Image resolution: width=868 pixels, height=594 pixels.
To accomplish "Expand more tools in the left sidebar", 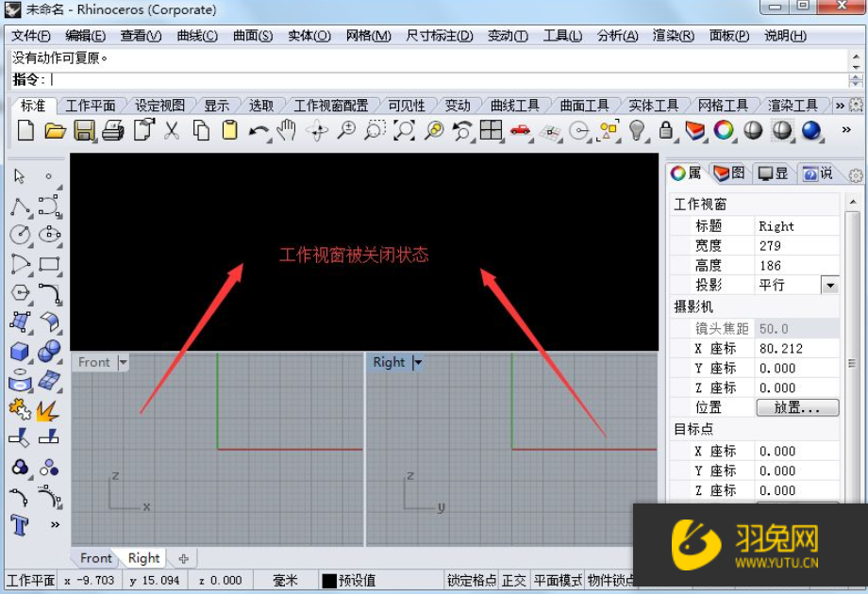I will pos(55,524).
